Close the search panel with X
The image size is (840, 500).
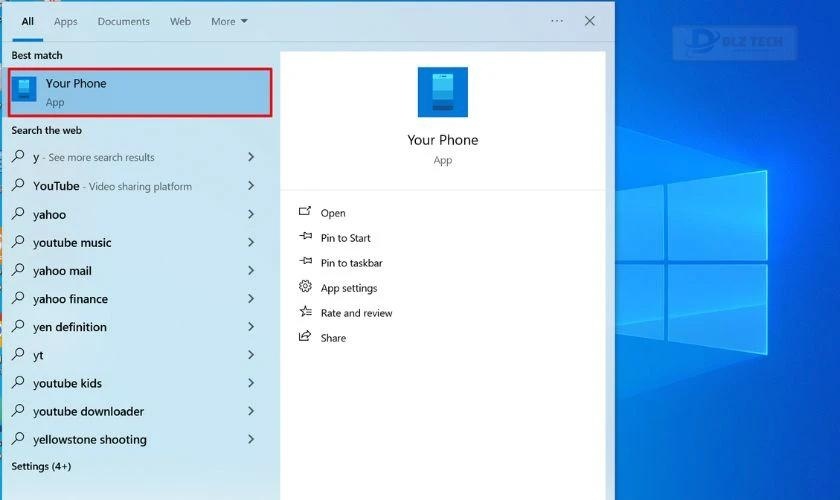[590, 21]
